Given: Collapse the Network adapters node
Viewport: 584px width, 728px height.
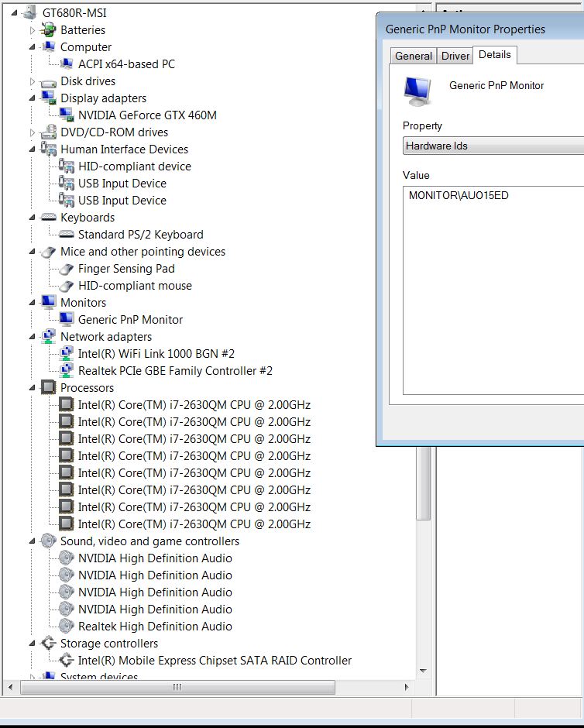Looking at the screenshot, I should coord(32,337).
